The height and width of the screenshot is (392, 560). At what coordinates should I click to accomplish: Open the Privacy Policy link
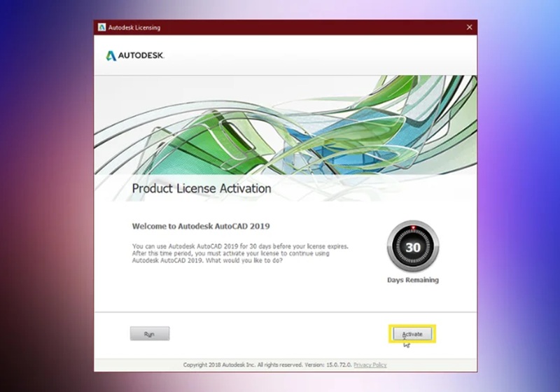370,365
